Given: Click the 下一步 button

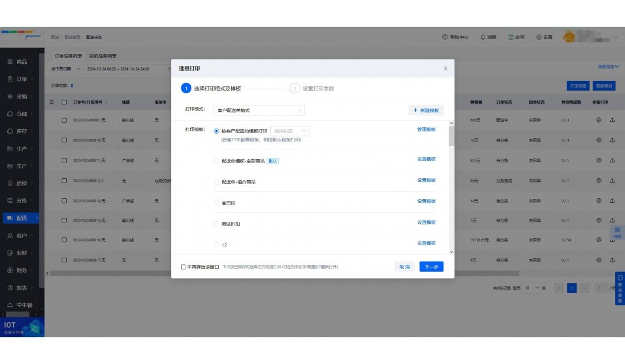Looking at the screenshot, I should pyautogui.click(x=431, y=267).
